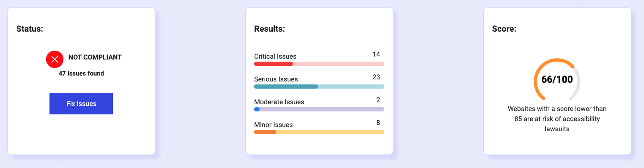Select the Moderate Issues progress bar

pyautogui.click(x=319, y=109)
